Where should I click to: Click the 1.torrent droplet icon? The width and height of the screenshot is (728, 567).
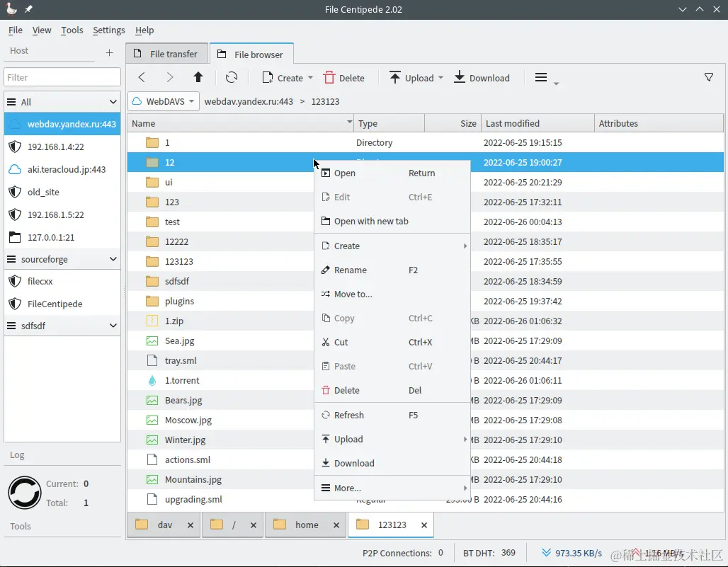152,380
